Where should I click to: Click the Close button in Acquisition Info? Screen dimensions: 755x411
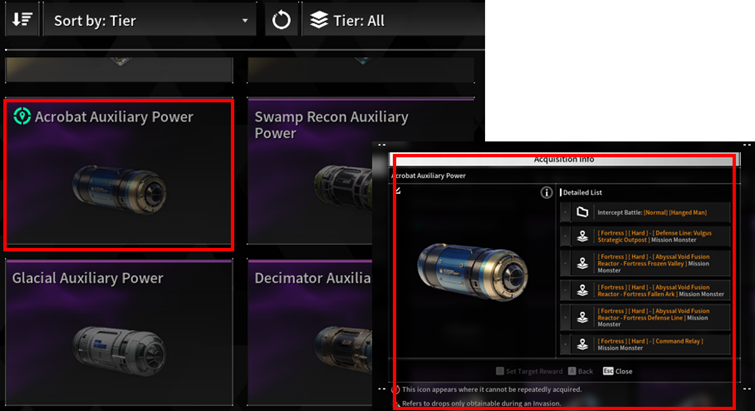point(618,371)
